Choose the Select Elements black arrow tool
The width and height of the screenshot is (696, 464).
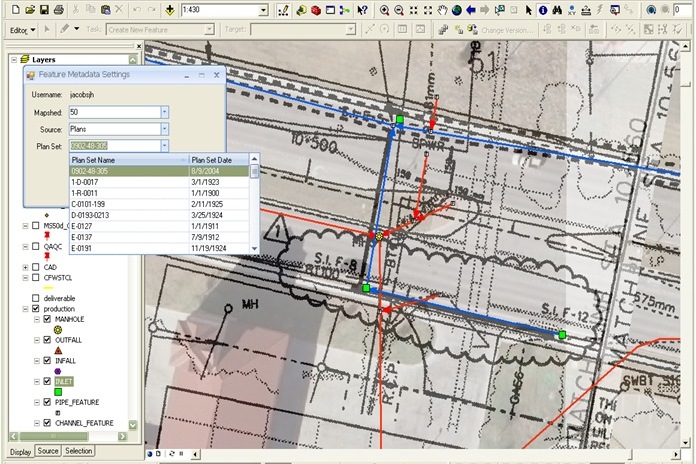[528, 10]
